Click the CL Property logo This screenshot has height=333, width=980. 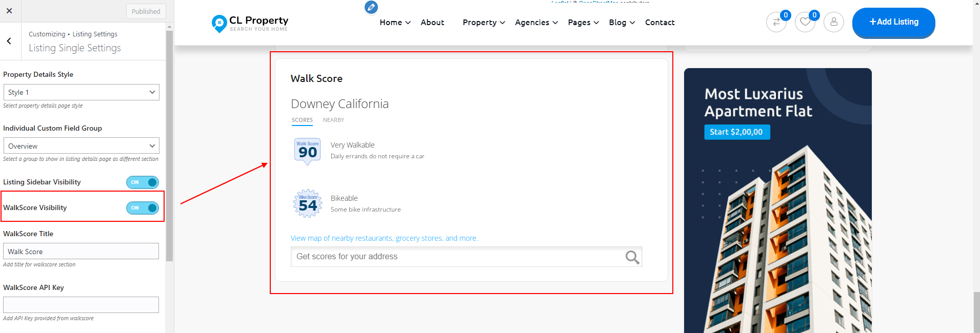(x=250, y=23)
